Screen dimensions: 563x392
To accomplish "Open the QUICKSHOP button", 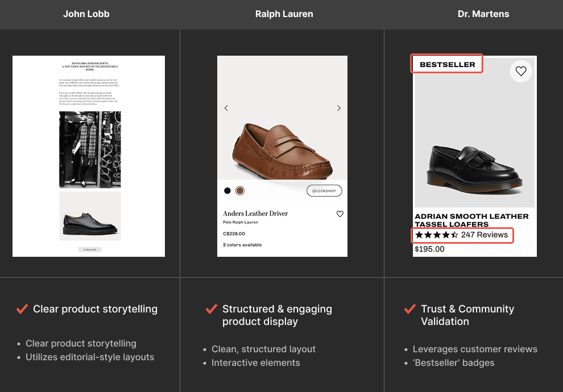I will 324,191.
